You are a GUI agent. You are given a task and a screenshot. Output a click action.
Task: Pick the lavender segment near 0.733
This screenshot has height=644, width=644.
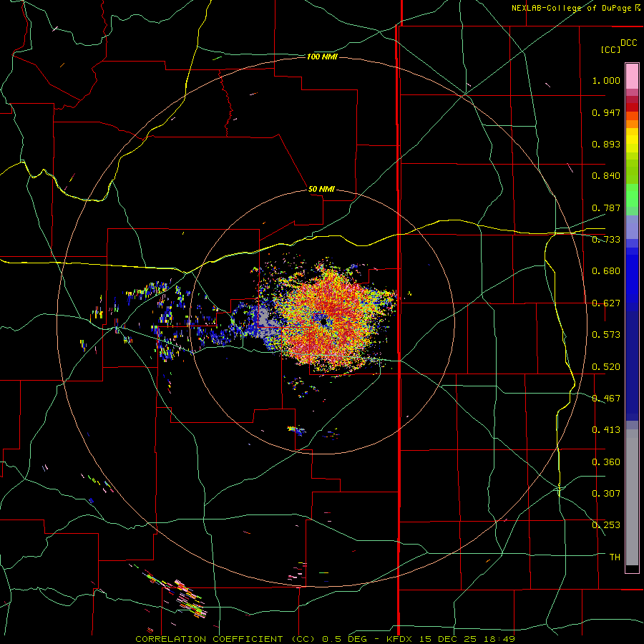click(632, 227)
